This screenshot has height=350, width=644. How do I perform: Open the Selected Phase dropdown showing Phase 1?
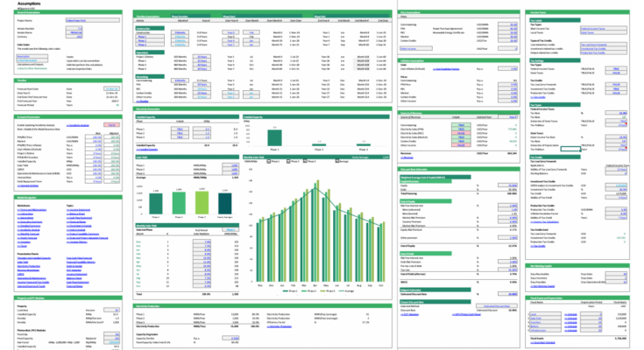tap(230, 230)
